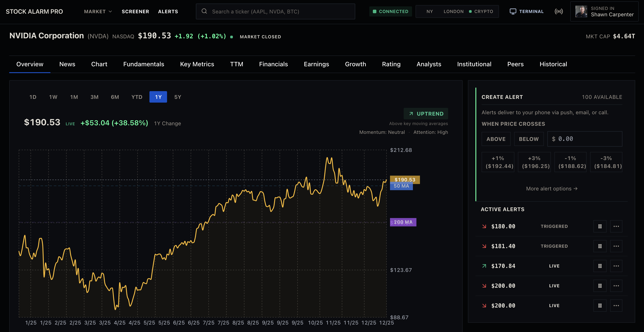Open the Terminal monitor icon

(513, 11)
